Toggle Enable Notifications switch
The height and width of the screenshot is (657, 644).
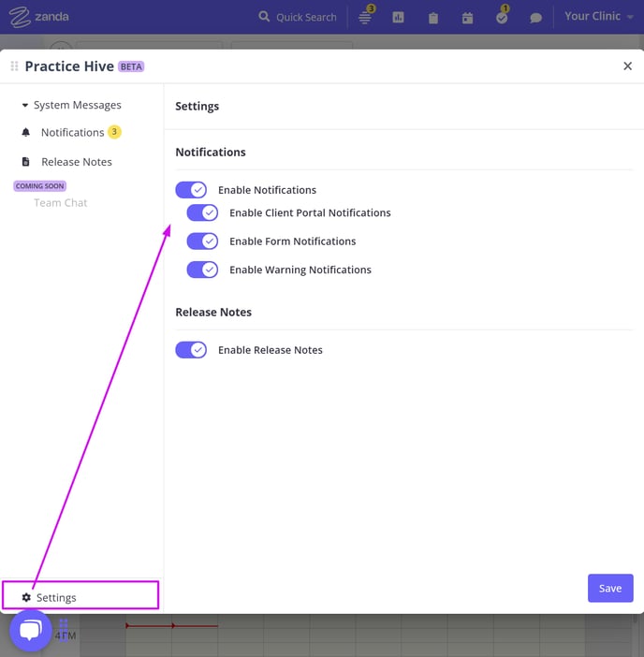191,190
